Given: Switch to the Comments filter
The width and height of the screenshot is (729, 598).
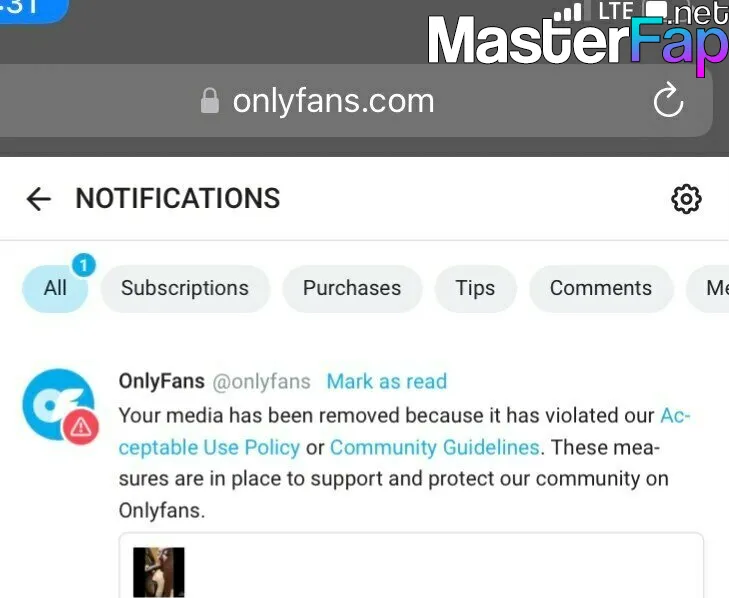Looking at the screenshot, I should (x=601, y=288).
